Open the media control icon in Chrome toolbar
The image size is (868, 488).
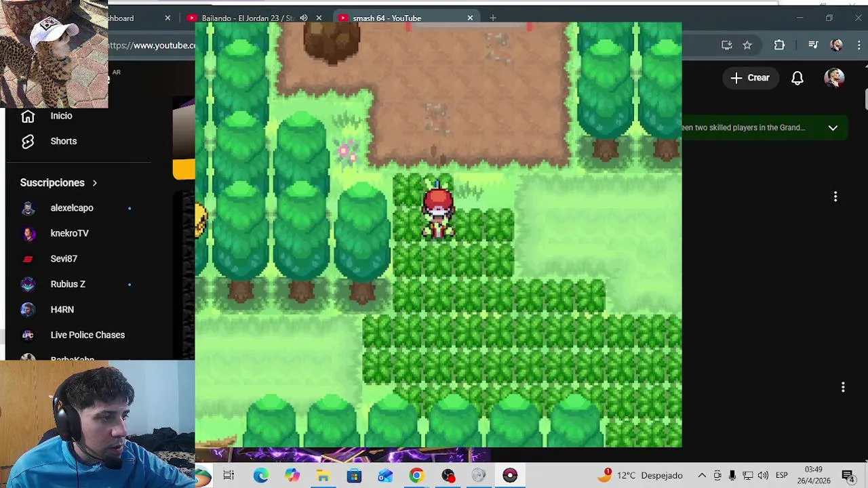[813, 45]
